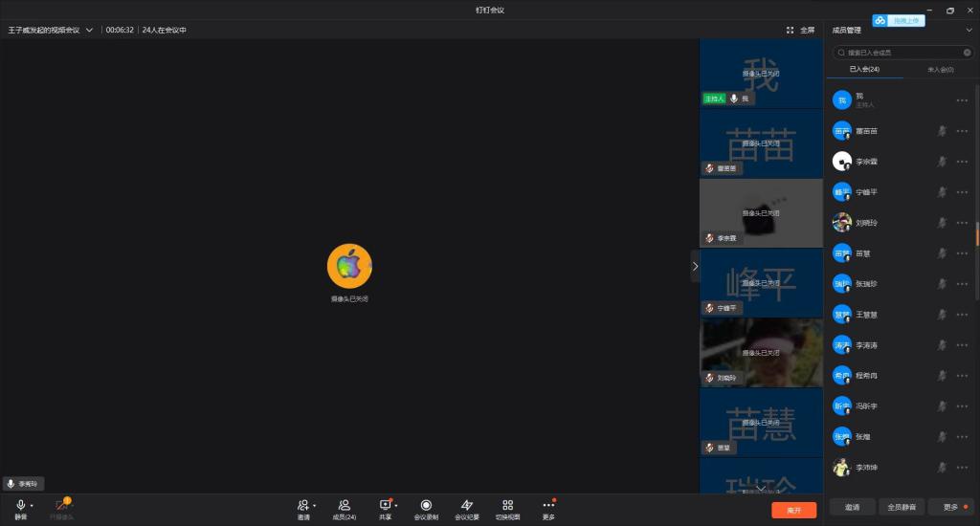
Task: Open more options for 我 host row
Action: click(x=962, y=100)
